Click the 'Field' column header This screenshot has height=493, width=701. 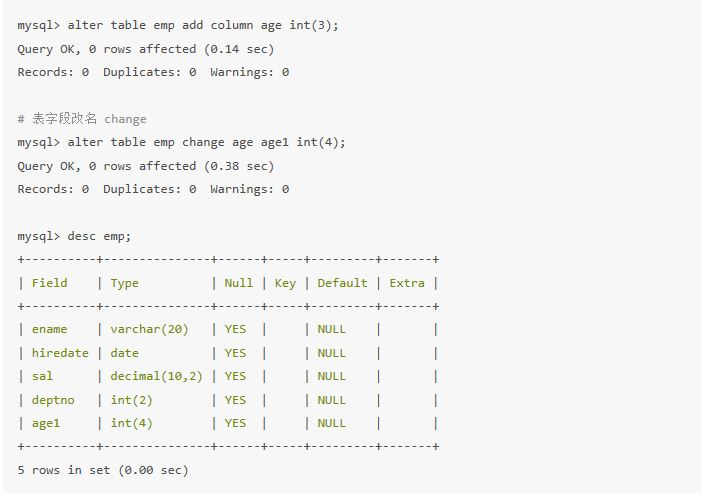[50, 283]
